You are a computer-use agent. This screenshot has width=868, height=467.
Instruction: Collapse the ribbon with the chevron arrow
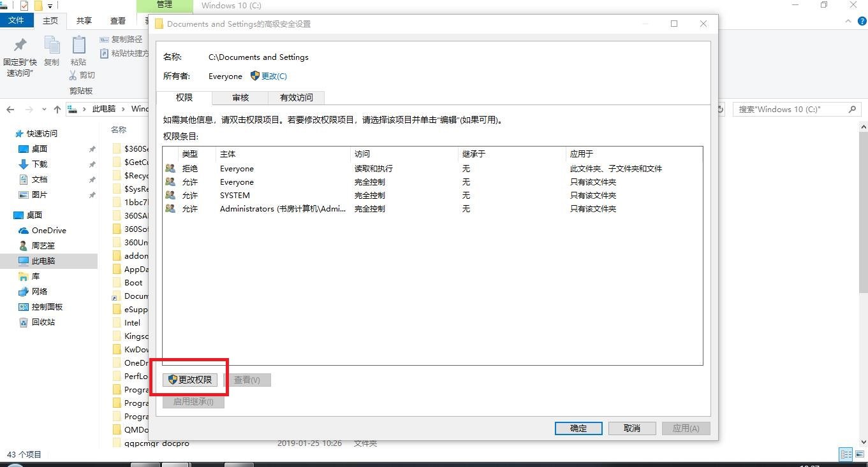tap(848, 20)
